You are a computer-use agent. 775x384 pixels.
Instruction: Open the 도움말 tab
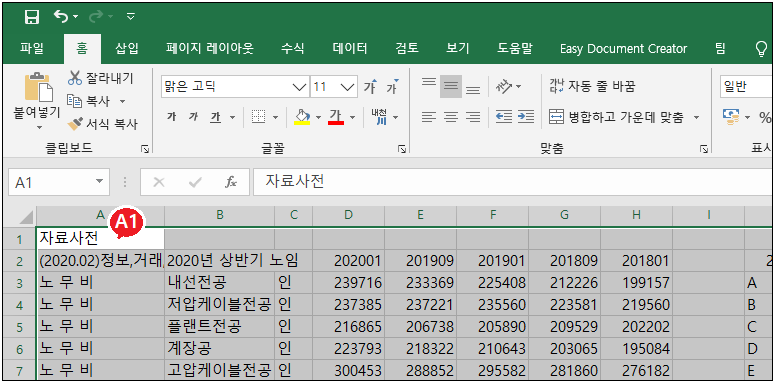(x=515, y=48)
